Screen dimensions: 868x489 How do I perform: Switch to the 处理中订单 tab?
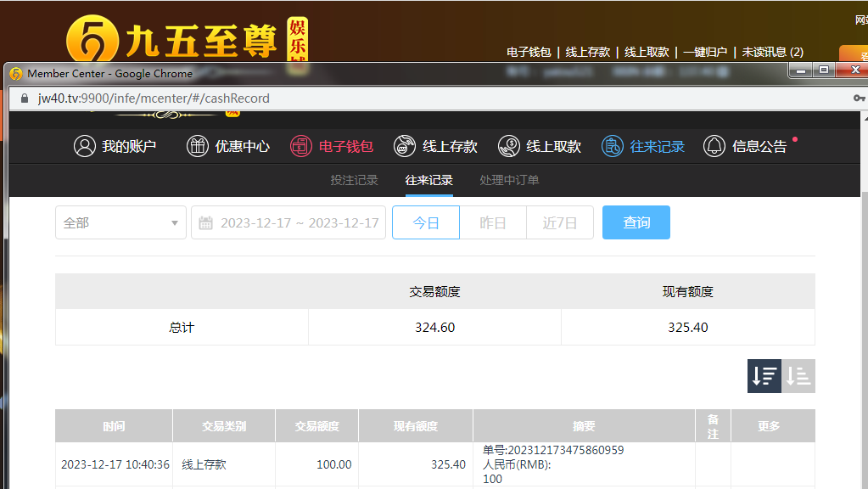[509, 180]
